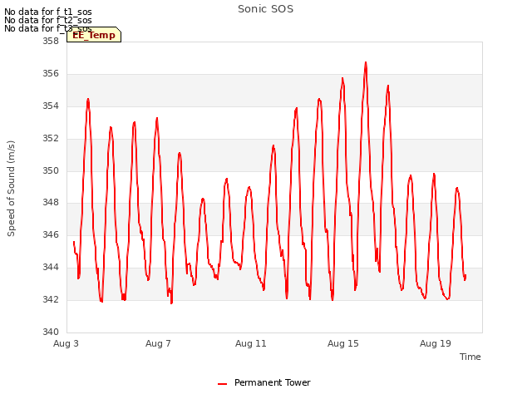Image resolution: width=532 pixels, height=399 pixels.
Task: Click the Aug 7 x-axis tick label
Action: click(158, 343)
